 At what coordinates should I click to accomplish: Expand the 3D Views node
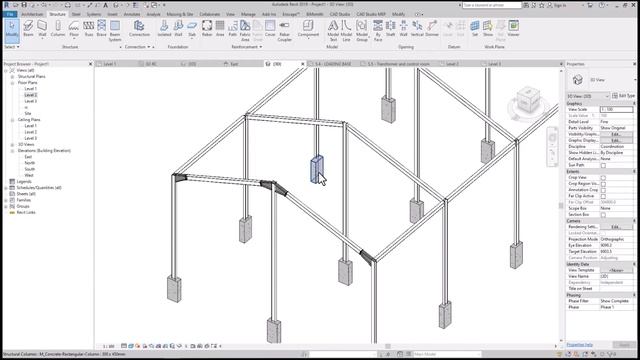[12, 144]
